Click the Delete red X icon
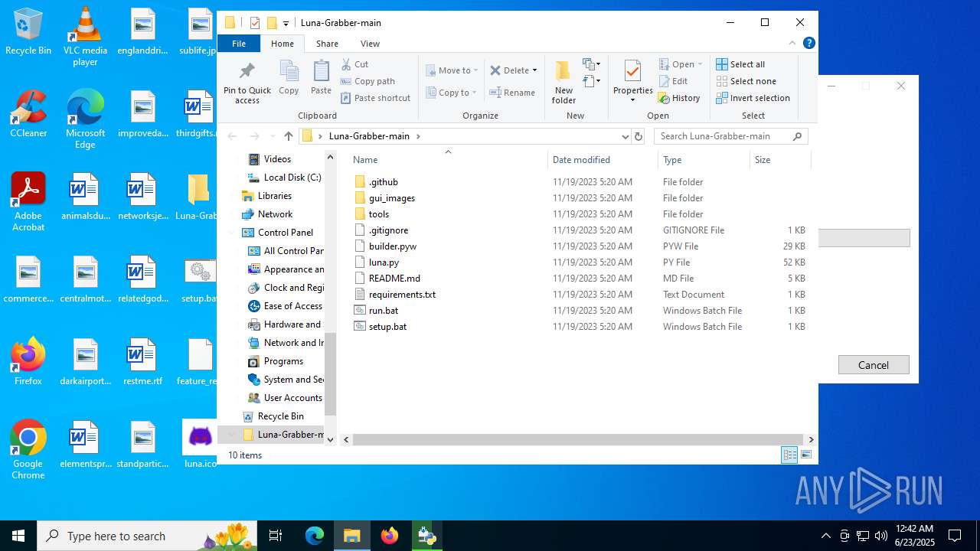This screenshot has width=980, height=551. point(495,70)
